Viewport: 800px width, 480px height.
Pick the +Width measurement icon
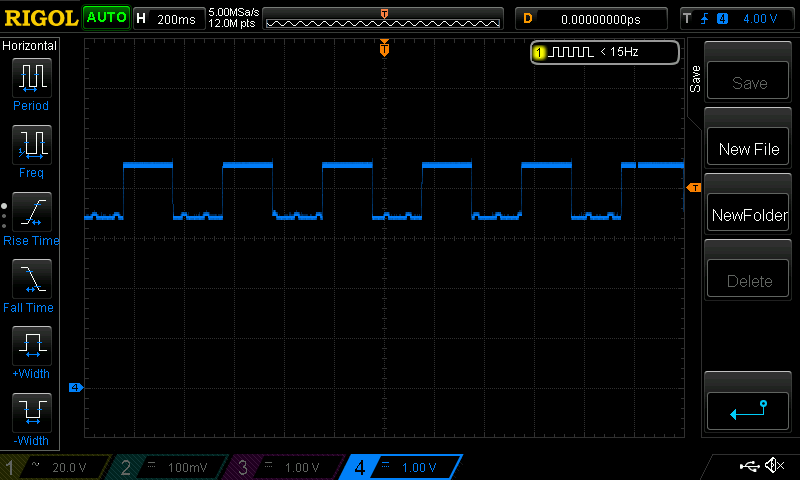tap(31, 346)
